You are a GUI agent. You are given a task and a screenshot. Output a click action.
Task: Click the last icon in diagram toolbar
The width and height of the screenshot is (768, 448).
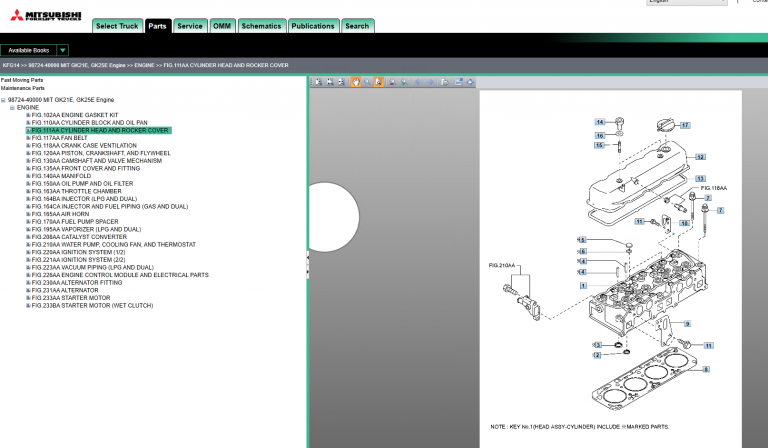(x=470, y=82)
